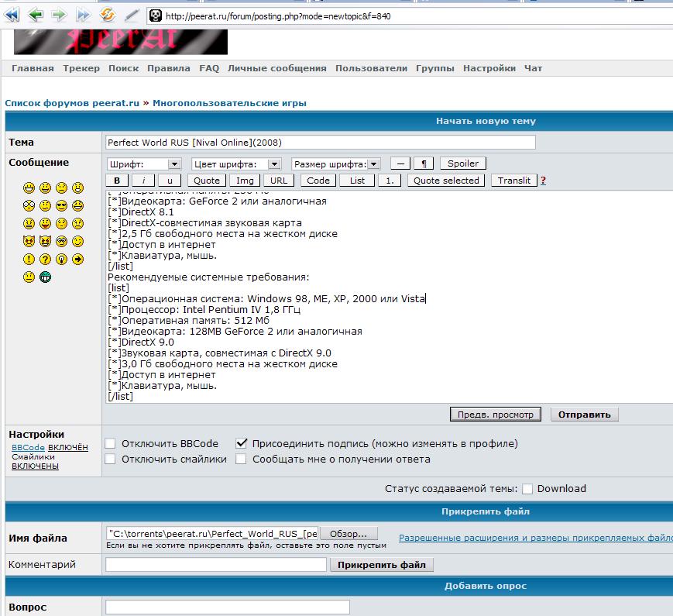
Task: Click the browser address bar URL
Action: 278,16
